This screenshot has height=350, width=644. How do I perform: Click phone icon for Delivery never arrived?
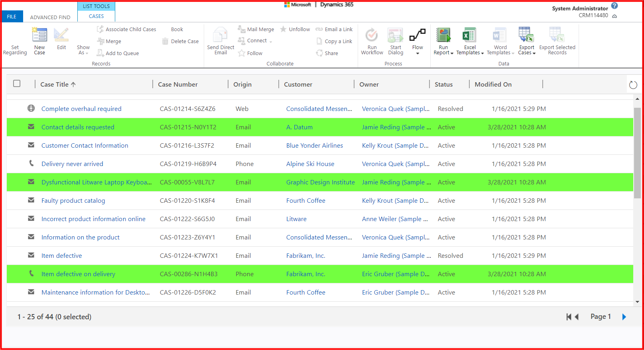(x=31, y=163)
